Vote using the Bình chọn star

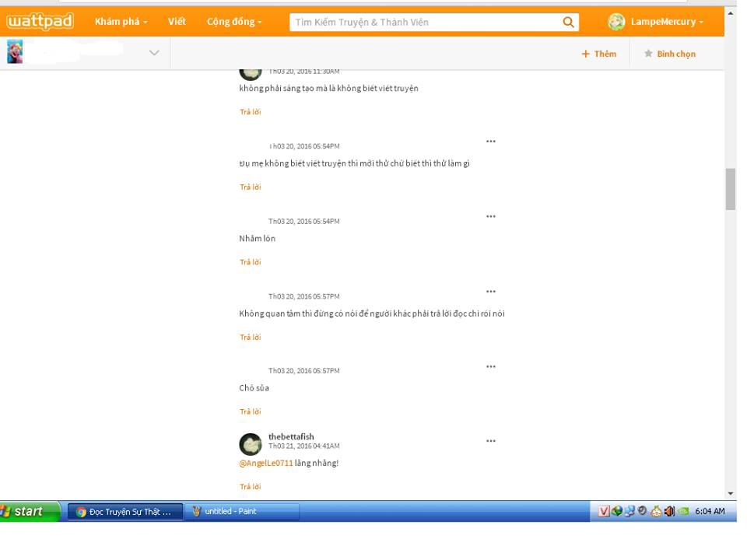tap(669, 54)
